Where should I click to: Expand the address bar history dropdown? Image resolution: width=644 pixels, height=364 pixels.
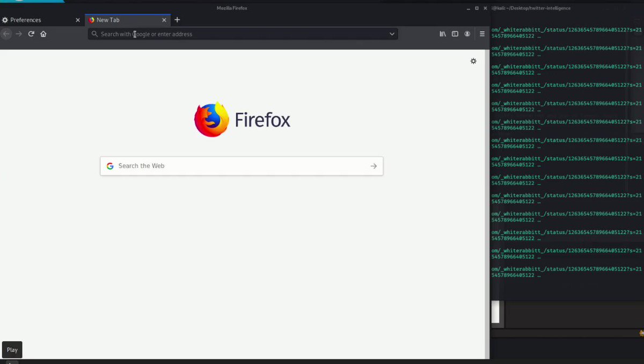click(392, 34)
